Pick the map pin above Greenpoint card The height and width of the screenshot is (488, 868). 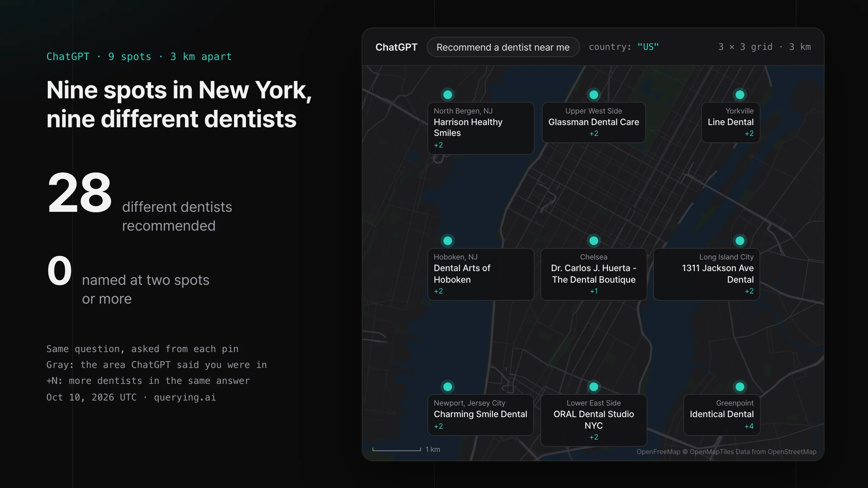coord(740,387)
